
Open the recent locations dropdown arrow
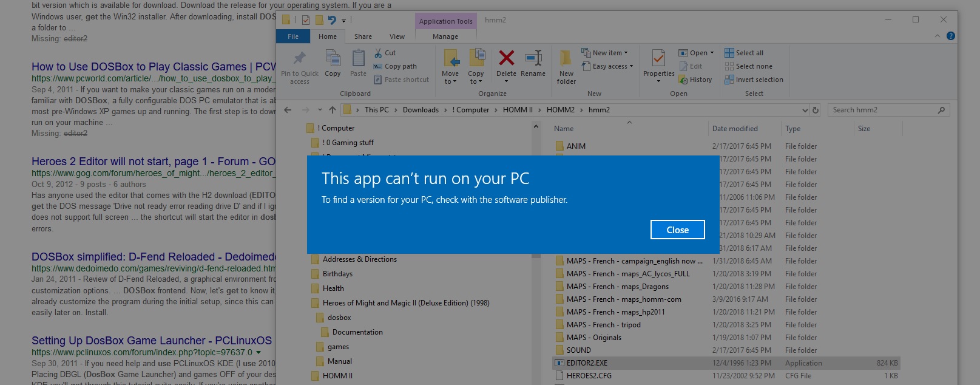coord(319,110)
